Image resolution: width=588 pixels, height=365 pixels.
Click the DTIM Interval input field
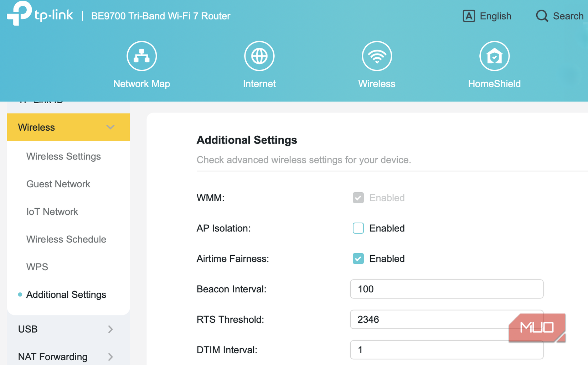pos(447,350)
